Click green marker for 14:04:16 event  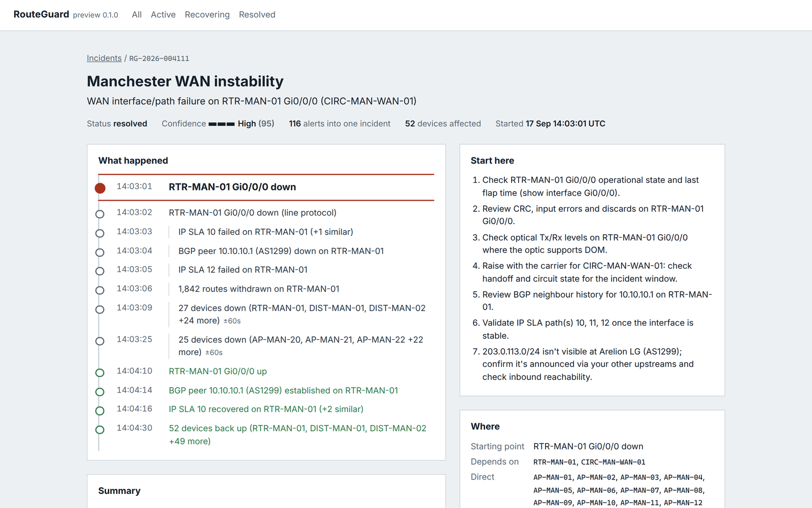[x=100, y=410]
